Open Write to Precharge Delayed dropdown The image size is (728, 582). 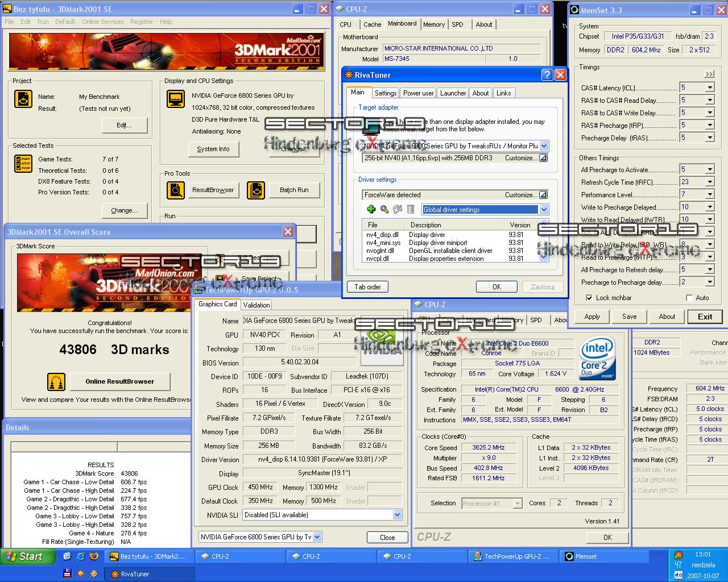710,207
